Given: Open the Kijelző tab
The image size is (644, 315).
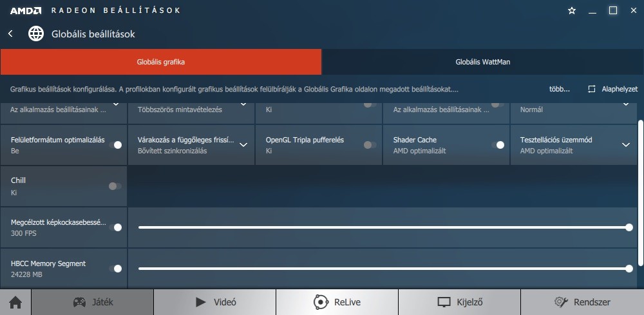Looking at the screenshot, I should pos(459,303).
